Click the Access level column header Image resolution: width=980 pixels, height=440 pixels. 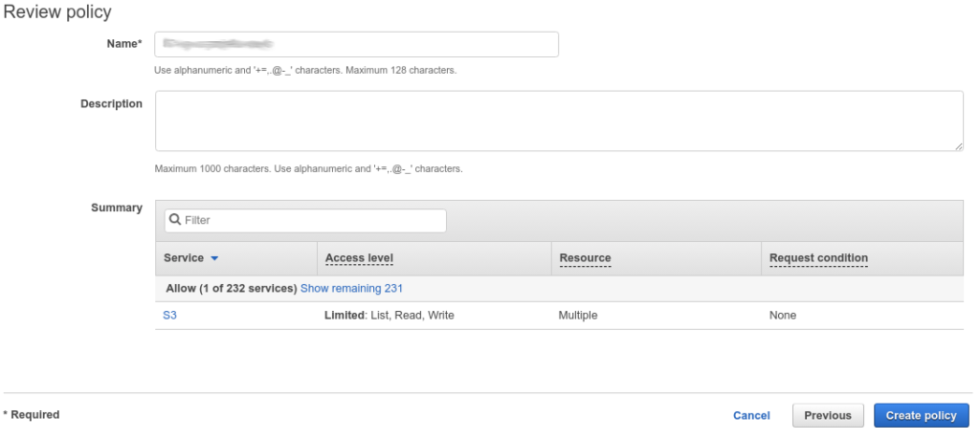(x=359, y=258)
